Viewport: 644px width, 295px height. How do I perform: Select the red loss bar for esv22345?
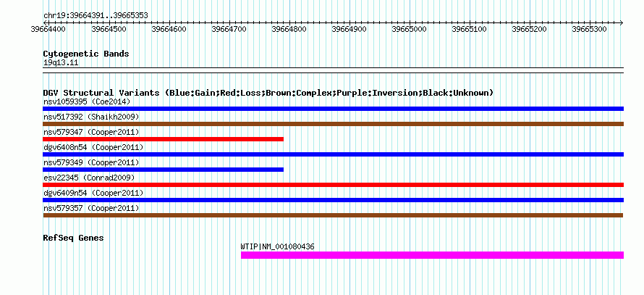[x=333, y=185]
